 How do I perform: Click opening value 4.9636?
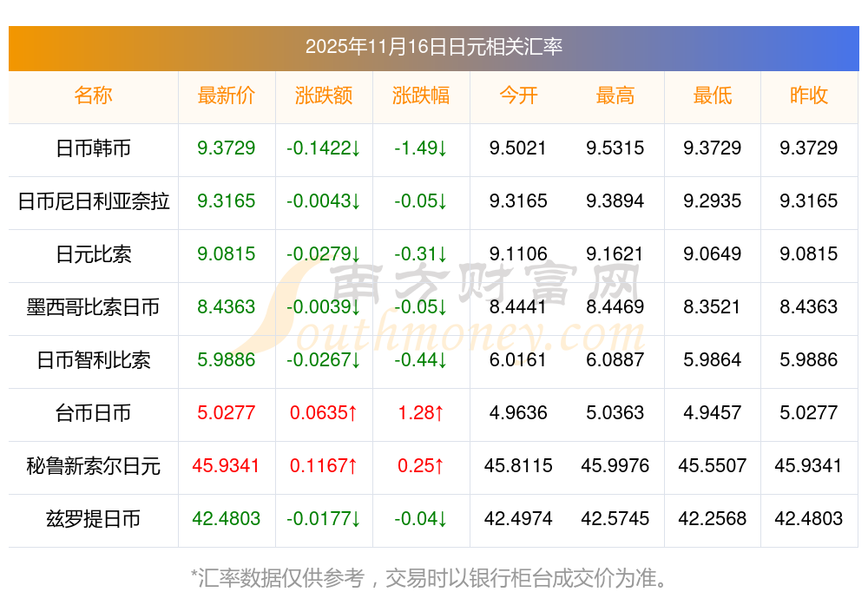click(x=518, y=413)
